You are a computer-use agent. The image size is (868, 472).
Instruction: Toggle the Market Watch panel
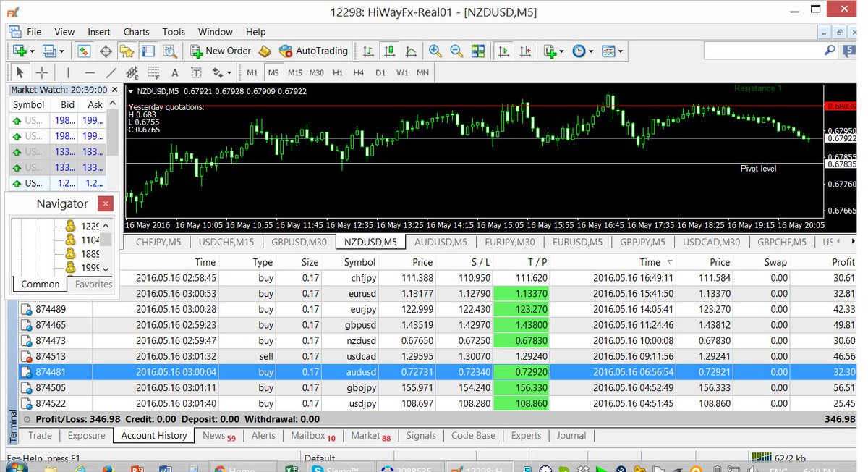coord(83,51)
